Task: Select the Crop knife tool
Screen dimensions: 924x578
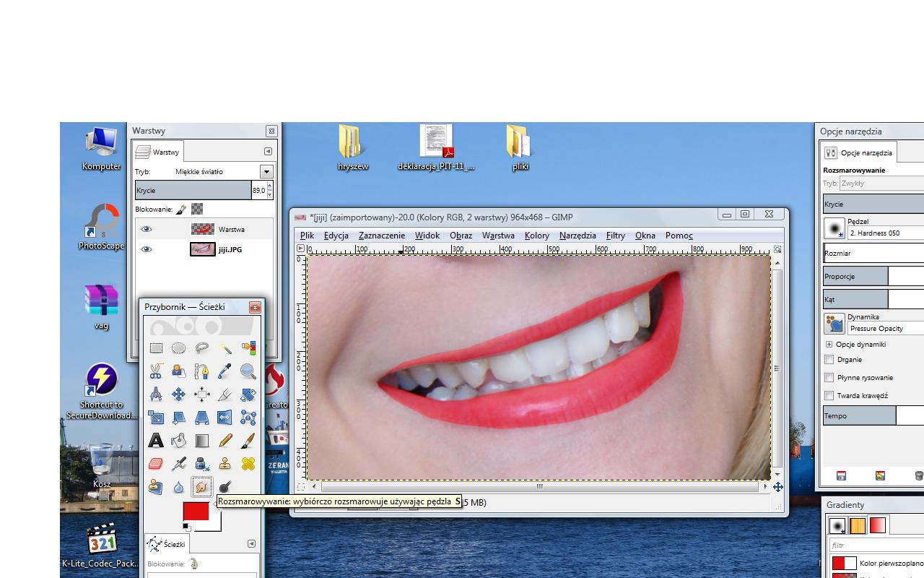Action: (225, 394)
